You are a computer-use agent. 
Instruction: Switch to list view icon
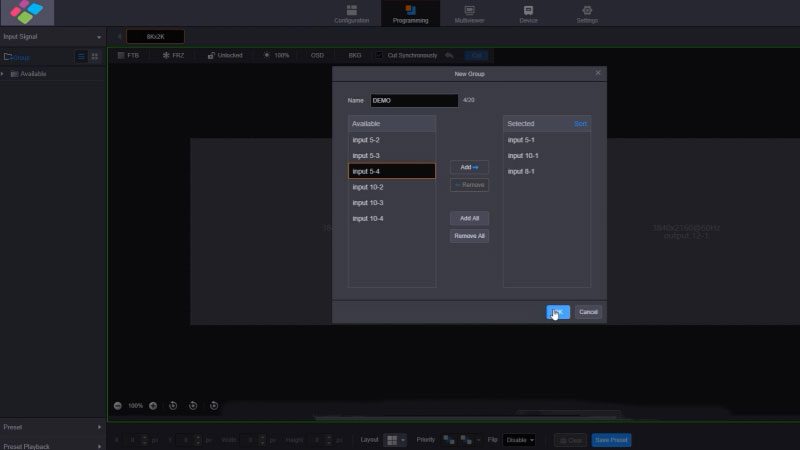(x=81, y=57)
